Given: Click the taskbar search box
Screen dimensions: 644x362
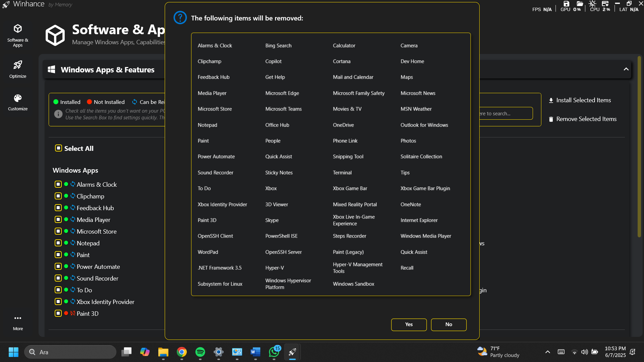Looking at the screenshot, I should [70, 352].
